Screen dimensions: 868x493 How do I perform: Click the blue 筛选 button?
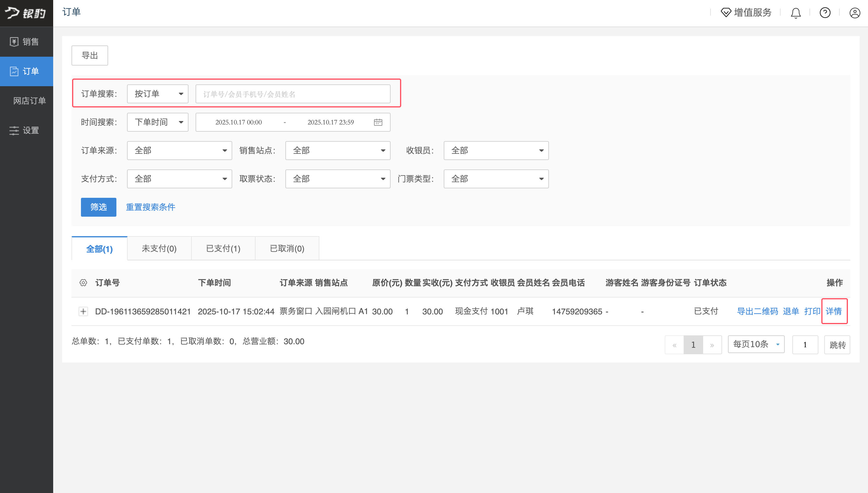98,207
